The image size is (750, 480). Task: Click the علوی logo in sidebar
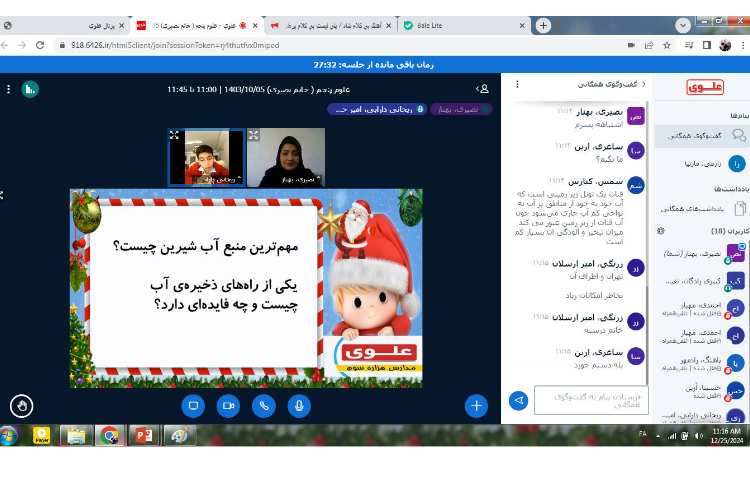(x=705, y=87)
